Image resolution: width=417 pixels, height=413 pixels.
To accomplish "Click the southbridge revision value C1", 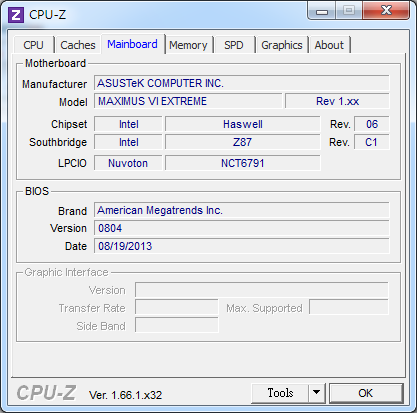I will 372,142.
